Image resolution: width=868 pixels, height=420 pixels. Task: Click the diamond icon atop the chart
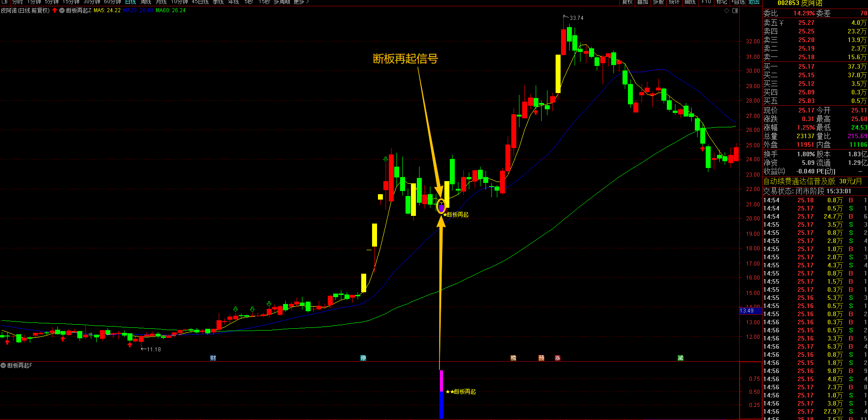(726, 10)
